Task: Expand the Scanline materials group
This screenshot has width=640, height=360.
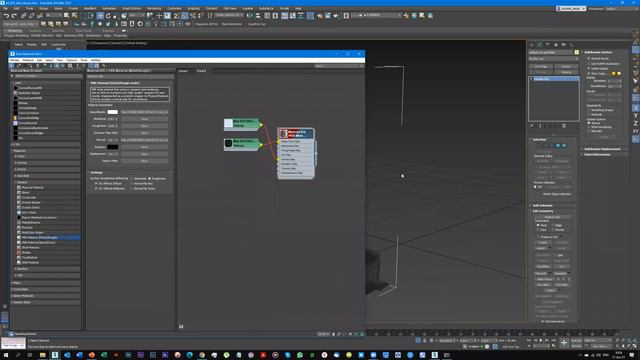Action: [46, 269]
